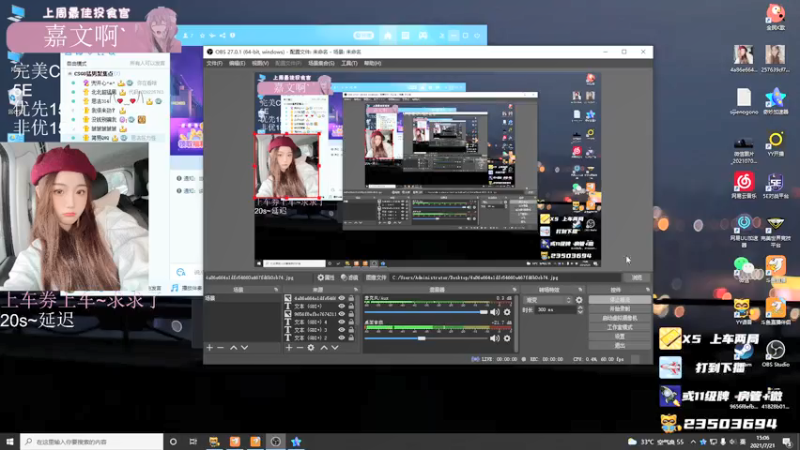Mute 桌面音频 speaker icon
This screenshot has height=450, width=800.
(494, 338)
